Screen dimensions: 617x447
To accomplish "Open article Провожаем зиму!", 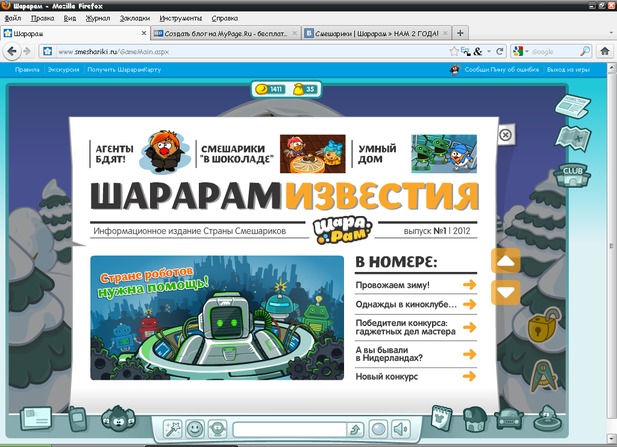I will coord(416,285).
